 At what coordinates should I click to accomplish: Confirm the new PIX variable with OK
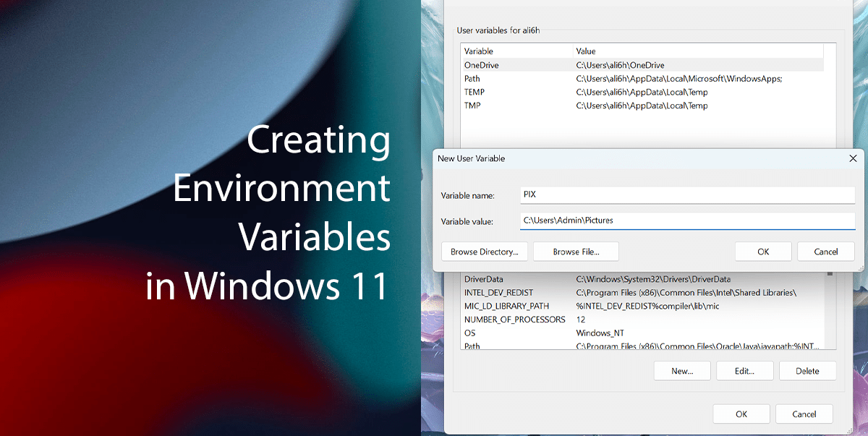click(763, 251)
